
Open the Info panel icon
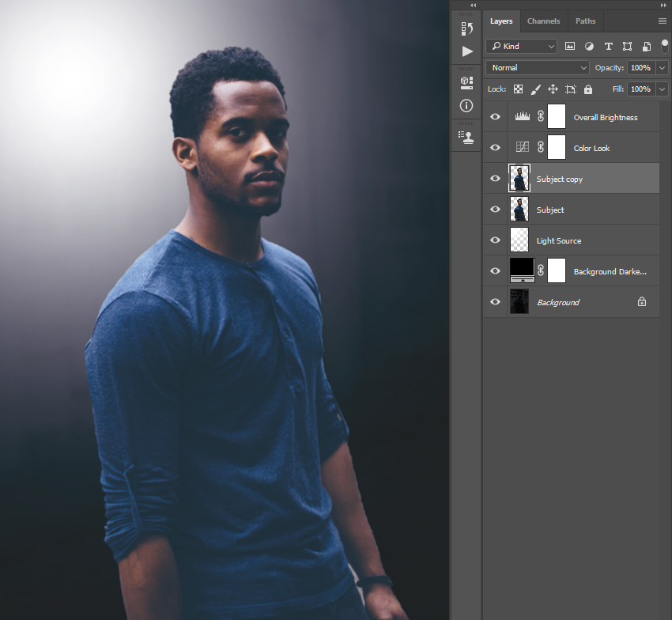click(x=466, y=105)
